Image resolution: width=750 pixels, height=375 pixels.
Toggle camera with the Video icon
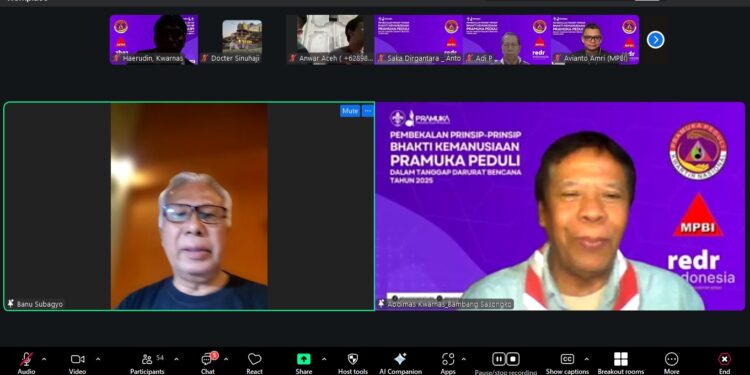click(77, 359)
